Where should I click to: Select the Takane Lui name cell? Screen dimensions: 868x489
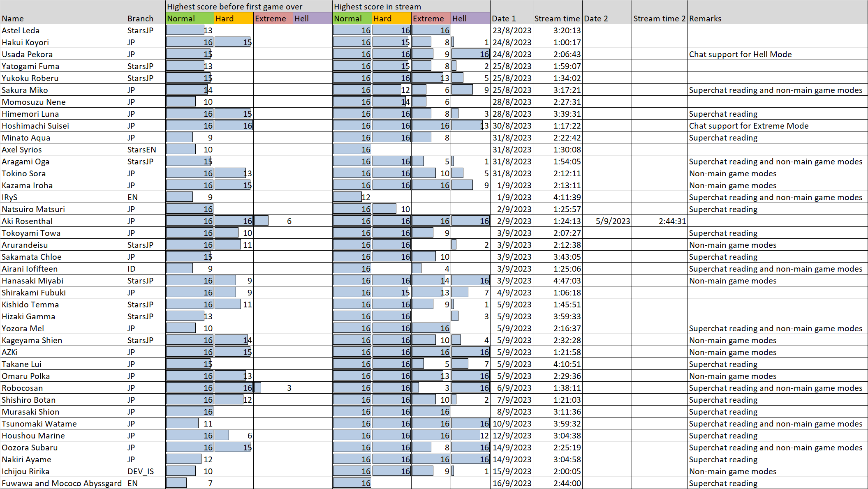(63, 364)
